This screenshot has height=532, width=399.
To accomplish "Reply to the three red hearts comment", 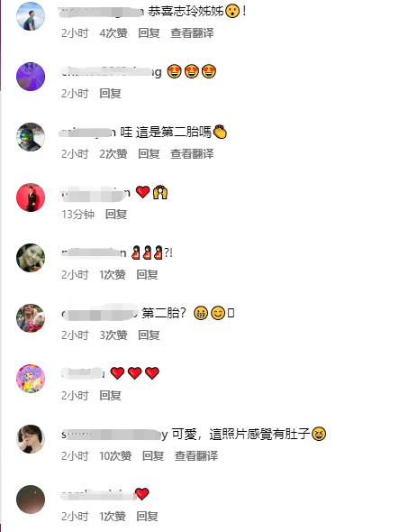I will (x=110, y=395).
